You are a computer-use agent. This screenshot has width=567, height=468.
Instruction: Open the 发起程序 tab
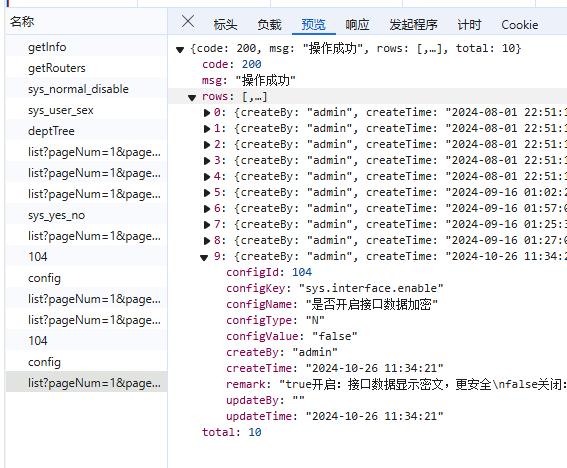(x=413, y=25)
